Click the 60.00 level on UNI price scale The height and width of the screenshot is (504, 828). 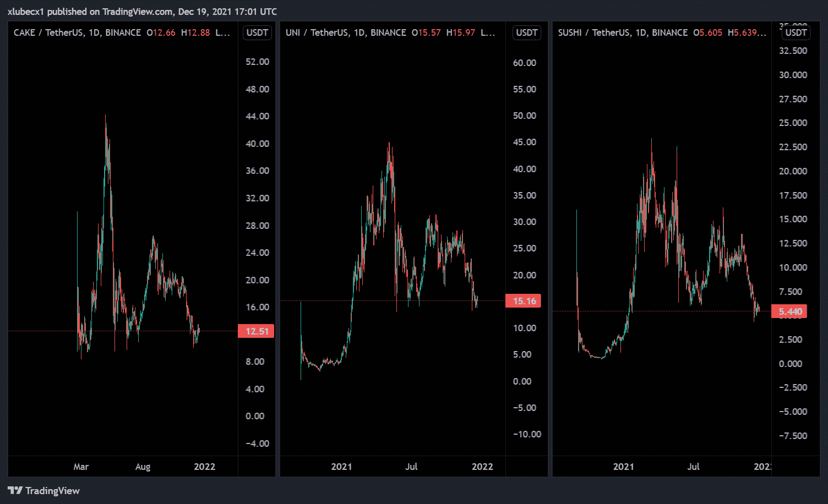point(524,63)
